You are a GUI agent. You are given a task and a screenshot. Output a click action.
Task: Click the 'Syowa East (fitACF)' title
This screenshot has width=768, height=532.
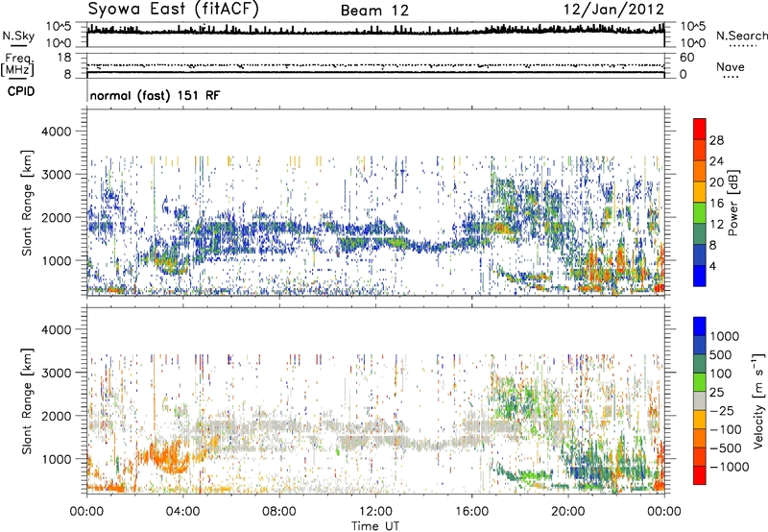click(x=174, y=9)
